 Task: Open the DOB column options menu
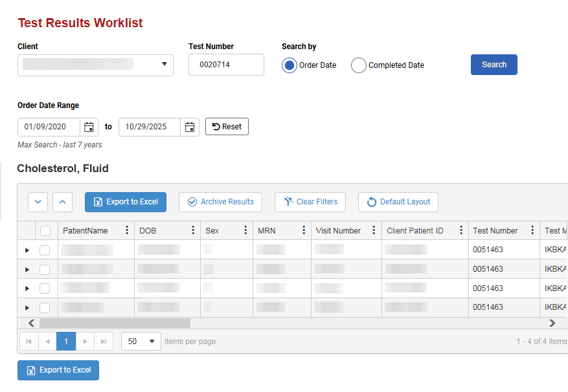193,230
